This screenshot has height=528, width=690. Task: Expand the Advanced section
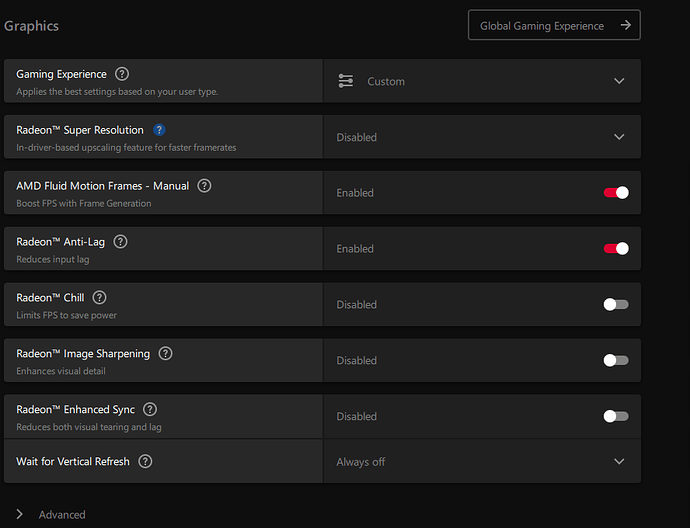(51, 514)
